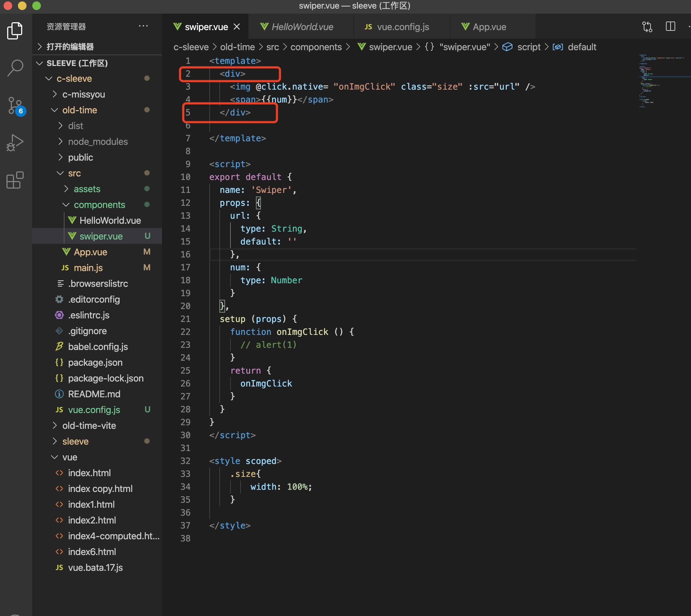Open swiper.vue in the file tree
691x616 pixels.
click(97, 236)
